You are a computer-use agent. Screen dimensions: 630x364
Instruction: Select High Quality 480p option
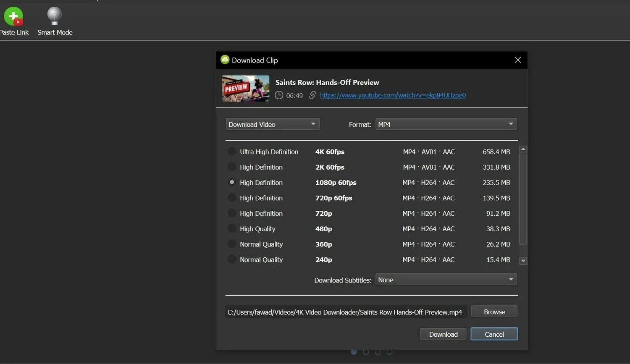232,229
